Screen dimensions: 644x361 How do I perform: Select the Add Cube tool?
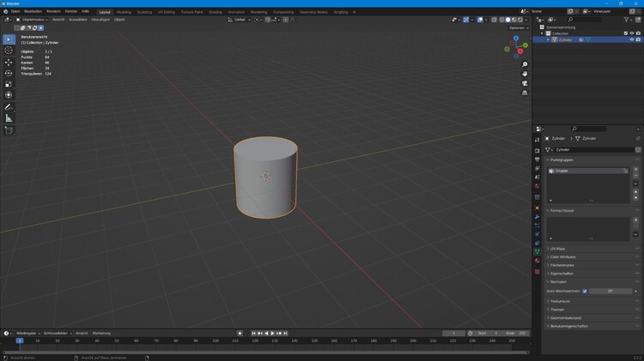pyautogui.click(x=9, y=130)
